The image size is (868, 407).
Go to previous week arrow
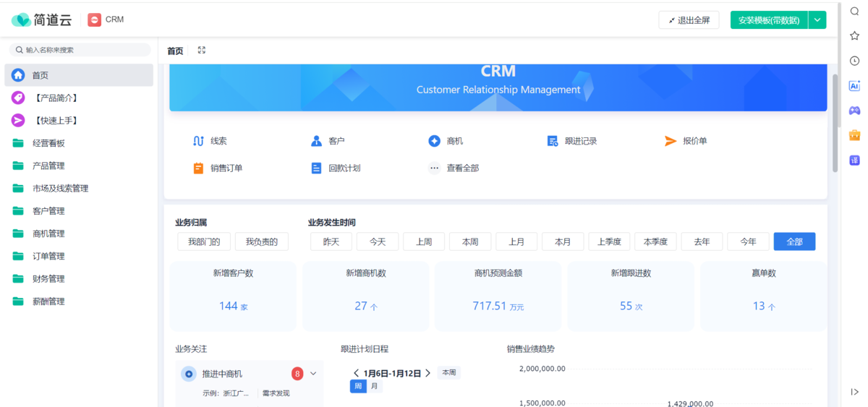pos(356,373)
